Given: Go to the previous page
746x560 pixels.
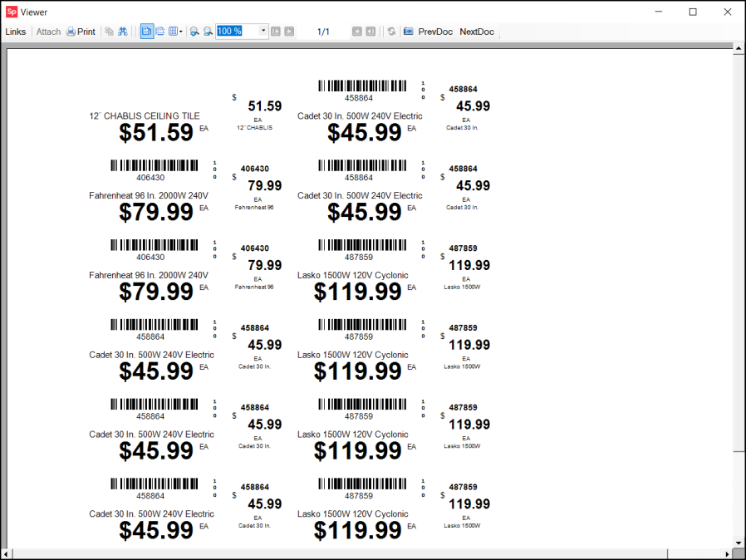Looking at the screenshot, I should point(289,32).
